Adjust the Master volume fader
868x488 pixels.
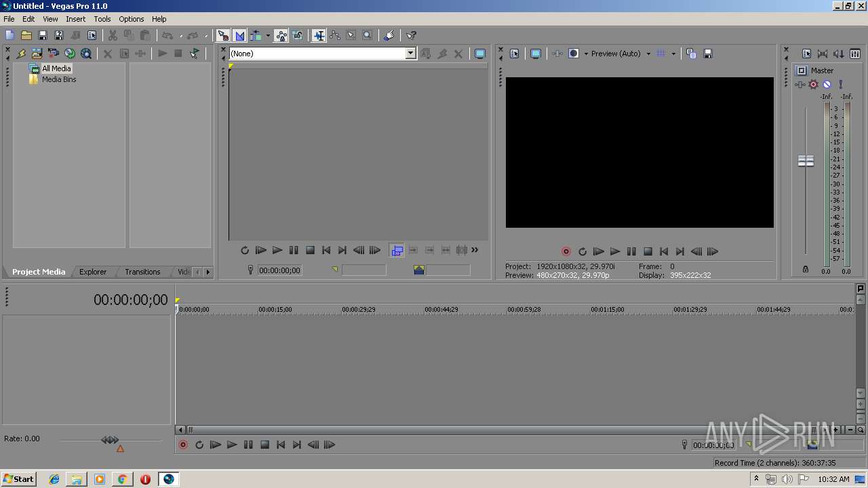coord(806,161)
